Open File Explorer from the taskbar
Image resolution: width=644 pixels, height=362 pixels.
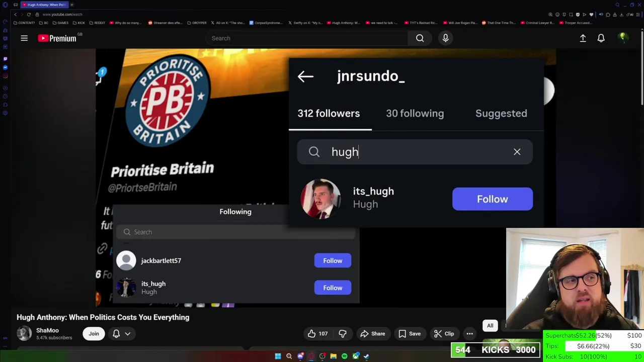pyautogui.click(x=333, y=356)
